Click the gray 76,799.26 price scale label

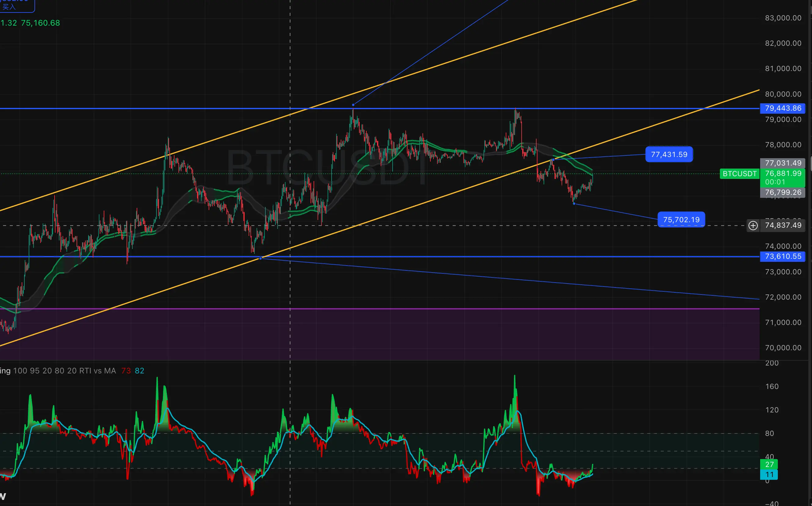coord(782,192)
